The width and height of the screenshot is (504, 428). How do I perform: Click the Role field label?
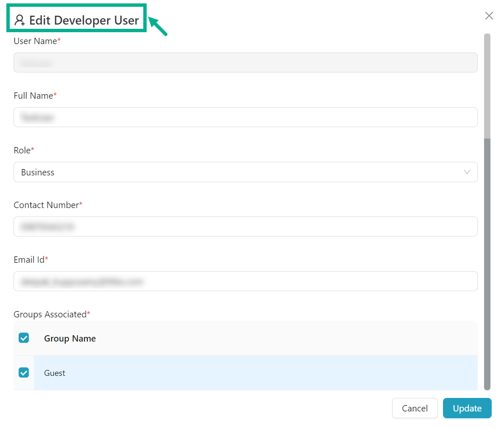click(22, 150)
